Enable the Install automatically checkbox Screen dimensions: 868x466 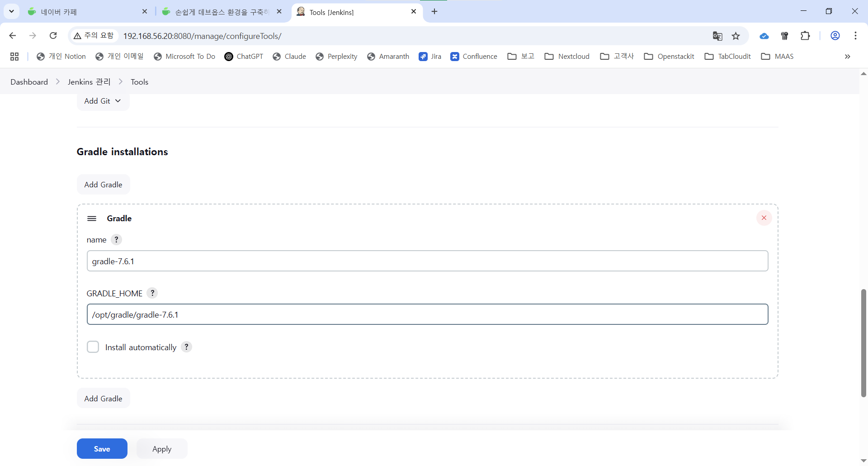pyautogui.click(x=93, y=347)
